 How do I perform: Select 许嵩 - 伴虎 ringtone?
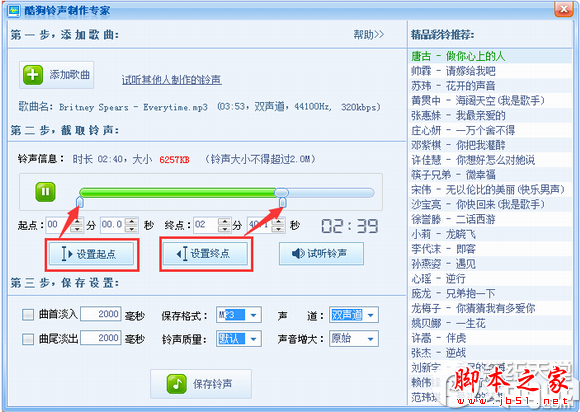(490, 338)
